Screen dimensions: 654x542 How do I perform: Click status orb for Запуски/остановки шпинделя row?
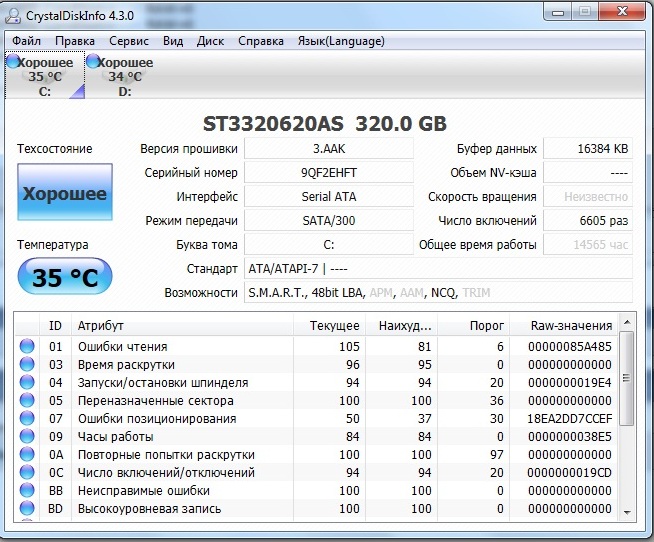pyautogui.click(x=27, y=382)
